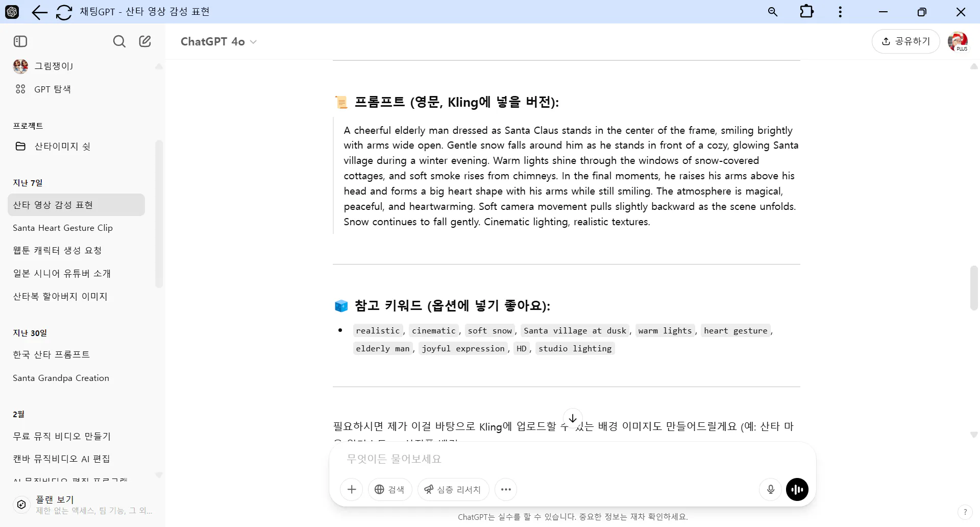Click the scroll-to-bottom arrow button
The height and width of the screenshot is (527, 980).
(573, 418)
